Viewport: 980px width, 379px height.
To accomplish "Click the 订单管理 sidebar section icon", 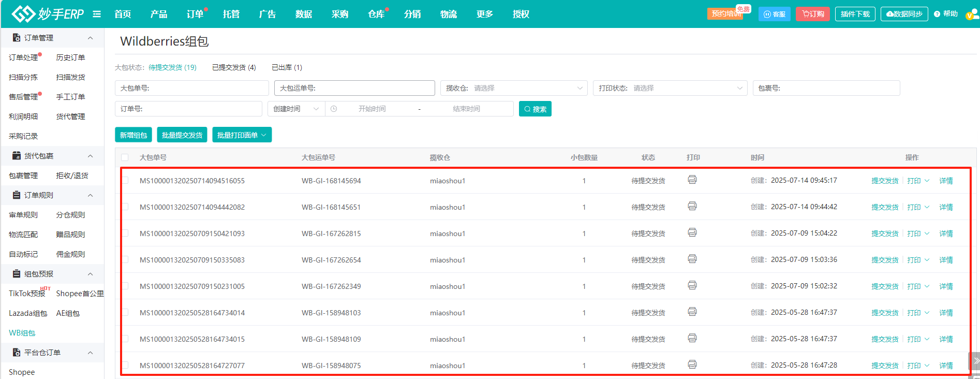I will point(17,38).
